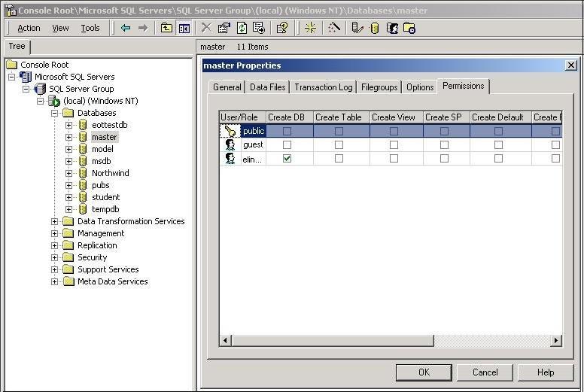Click the Console Root folder icon
584x392 pixels.
[11, 65]
